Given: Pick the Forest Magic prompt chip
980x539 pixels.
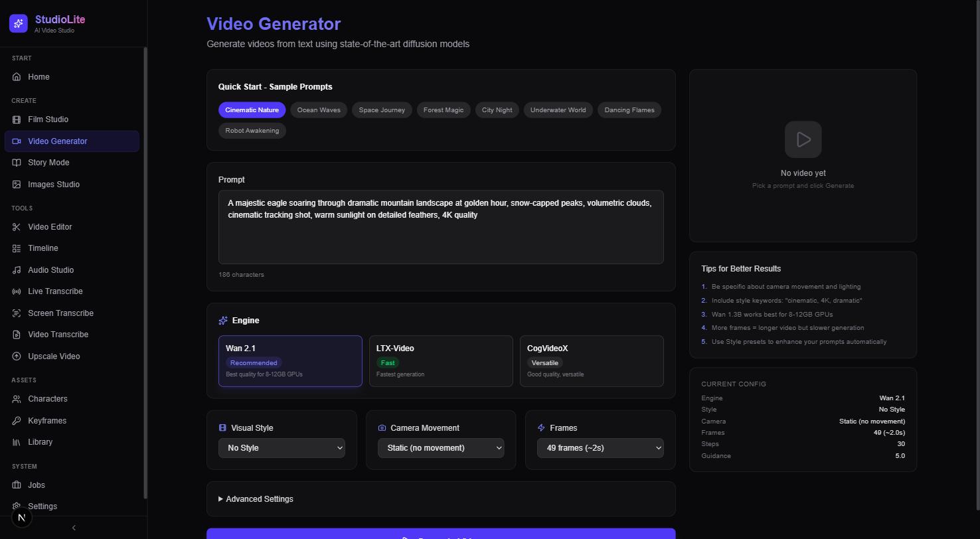Looking at the screenshot, I should pyautogui.click(x=444, y=110).
